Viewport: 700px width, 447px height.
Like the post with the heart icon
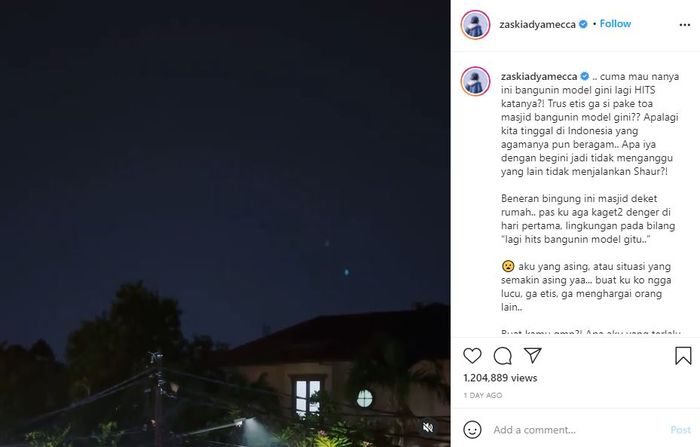(472, 356)
